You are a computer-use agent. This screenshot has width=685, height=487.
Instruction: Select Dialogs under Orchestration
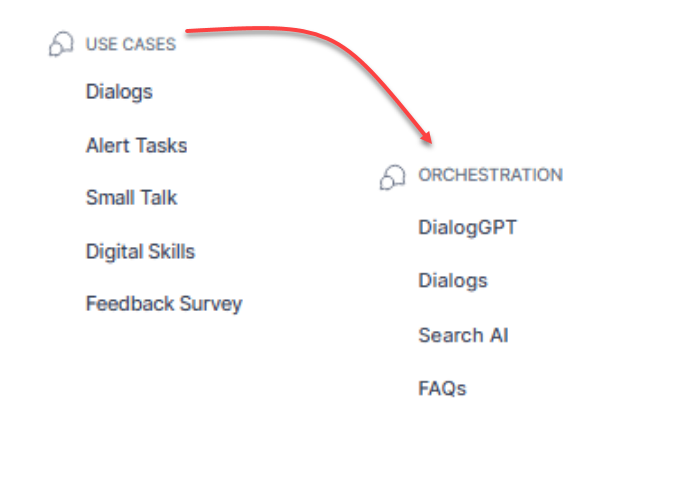point(452,280)
